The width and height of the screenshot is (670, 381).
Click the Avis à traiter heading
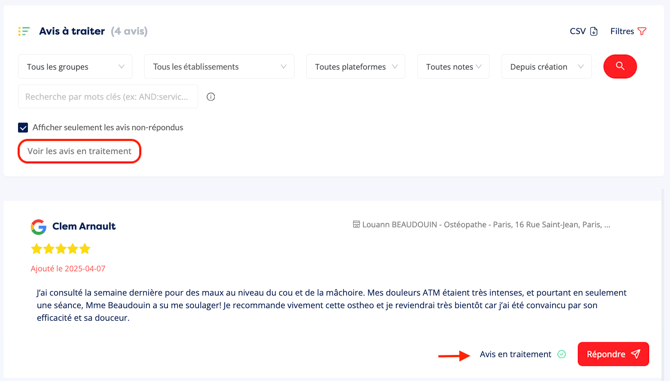pos(72,31)
